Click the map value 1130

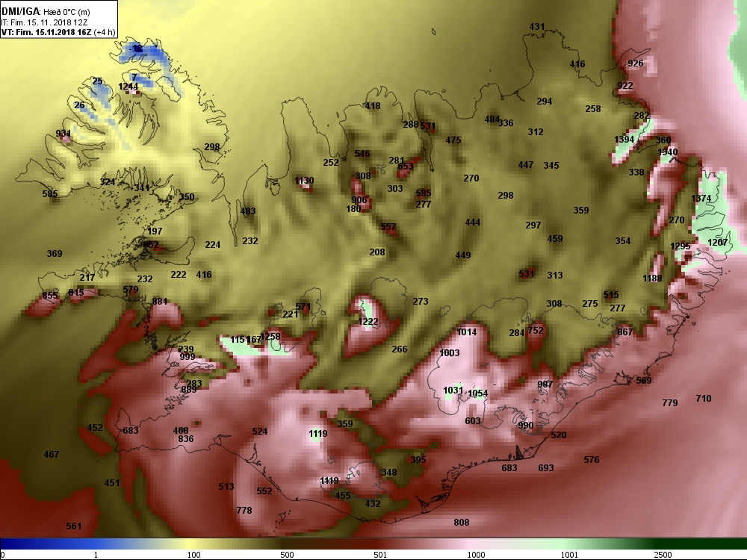tap(304, 181)
